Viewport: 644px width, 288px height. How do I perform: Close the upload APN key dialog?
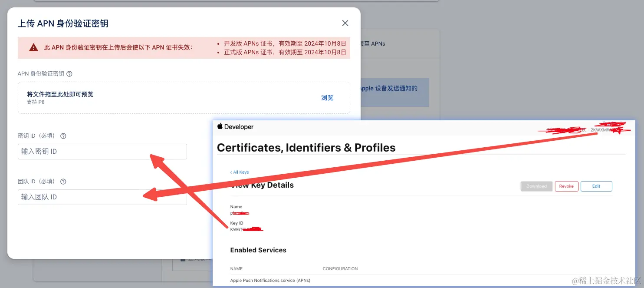point(345,23)
